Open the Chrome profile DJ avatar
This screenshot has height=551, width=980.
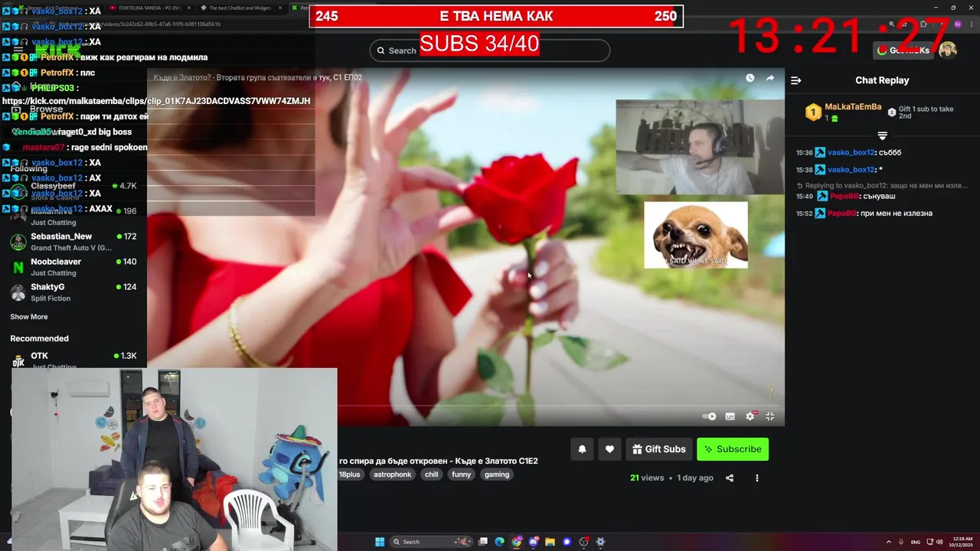click(x=958, y=24)
